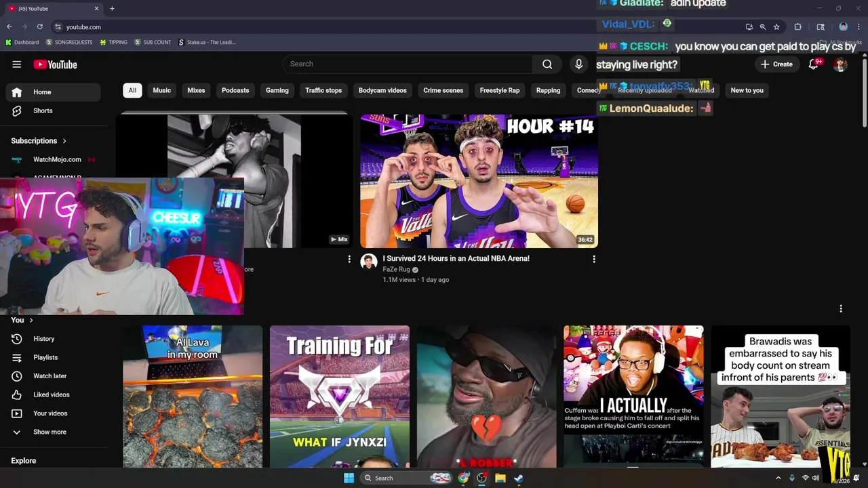Image resolution: width=868 pixels, height=488 pixels.
Task: Select the Gaming filter chip
Action: coord(277,90)
